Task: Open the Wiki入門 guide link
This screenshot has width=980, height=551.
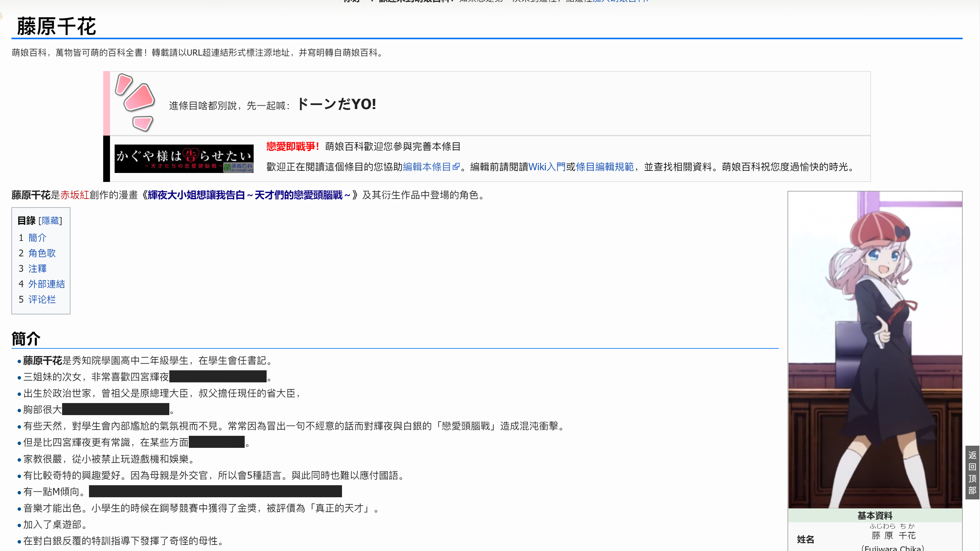Action: tap(547, 167)
